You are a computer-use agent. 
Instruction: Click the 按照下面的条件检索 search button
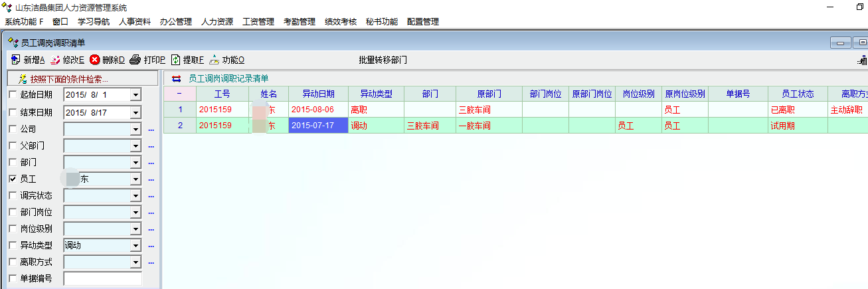coord(82,78)
